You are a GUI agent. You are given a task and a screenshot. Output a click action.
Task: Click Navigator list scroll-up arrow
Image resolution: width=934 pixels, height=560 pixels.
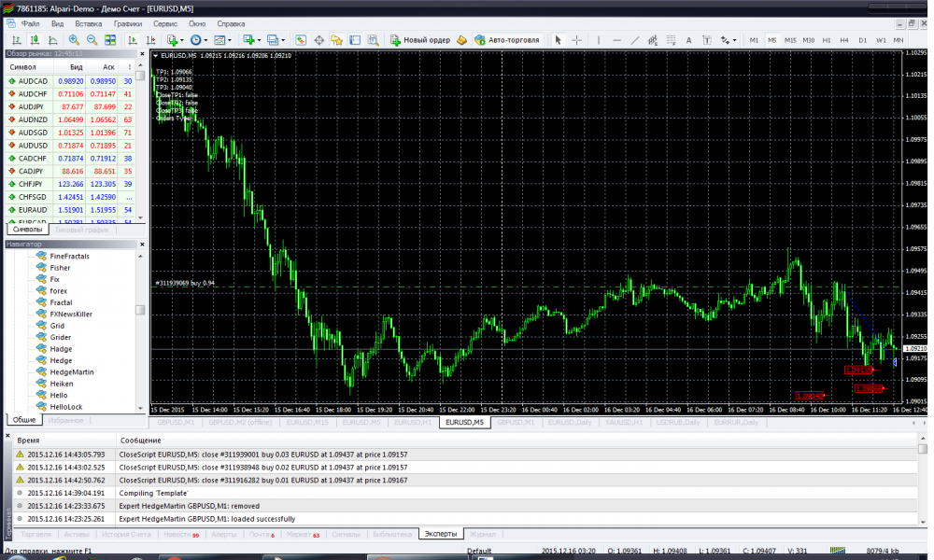click(141, 257)
